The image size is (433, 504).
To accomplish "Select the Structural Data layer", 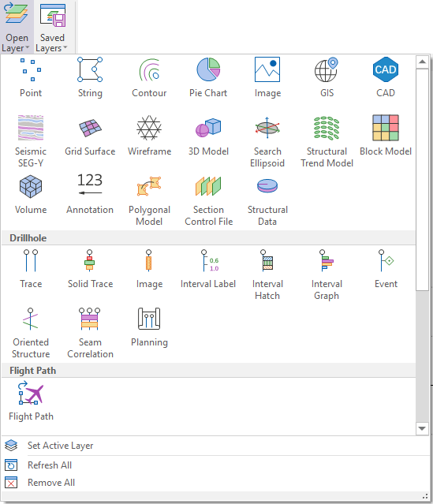I will (267, 200).
